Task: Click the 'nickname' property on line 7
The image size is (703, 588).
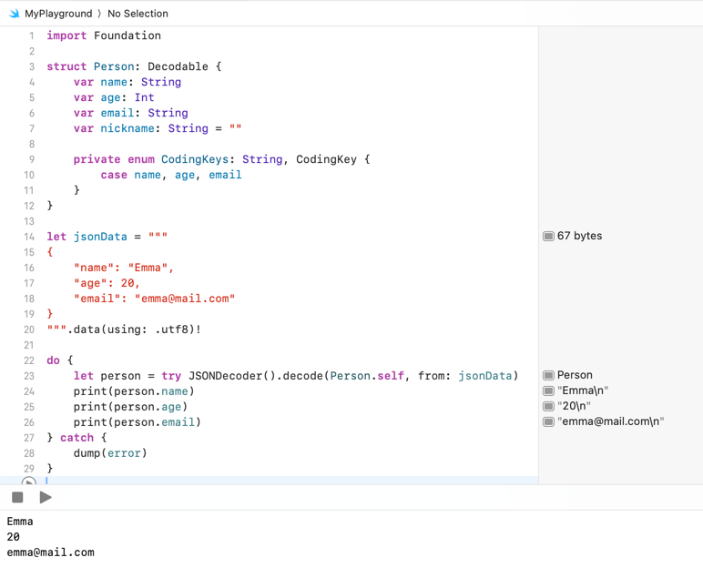Action: [x=127, y=128]
